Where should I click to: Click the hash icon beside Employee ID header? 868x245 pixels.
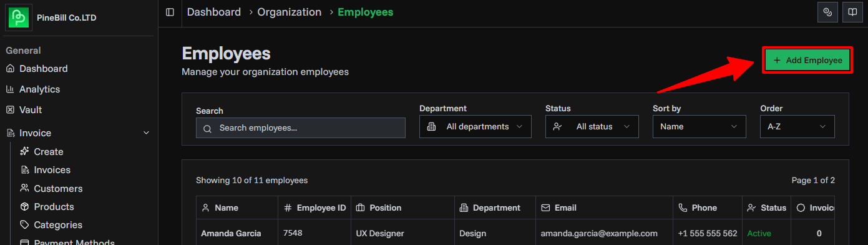(x=288, y=207)
